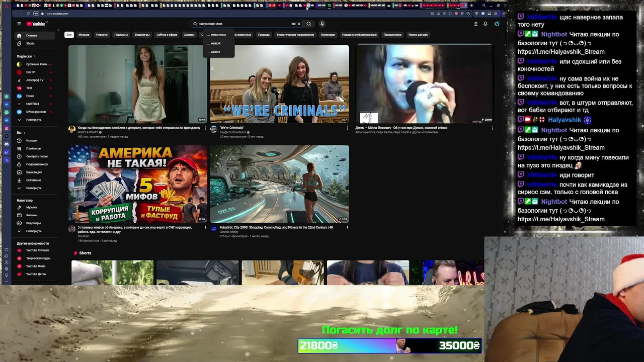
Task: Open the DW на русском subscription channel
Action: [34, 112]
